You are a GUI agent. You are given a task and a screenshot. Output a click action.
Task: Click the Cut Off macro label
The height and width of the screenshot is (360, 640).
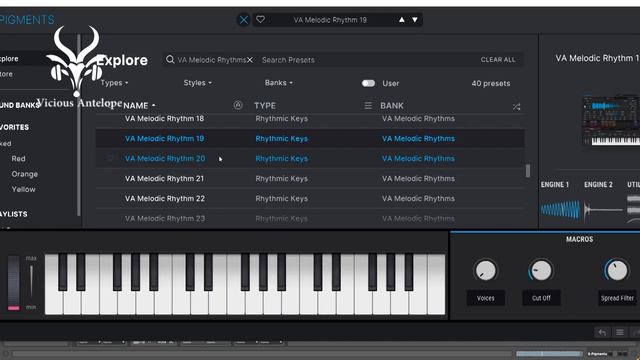tap(541, 298)
